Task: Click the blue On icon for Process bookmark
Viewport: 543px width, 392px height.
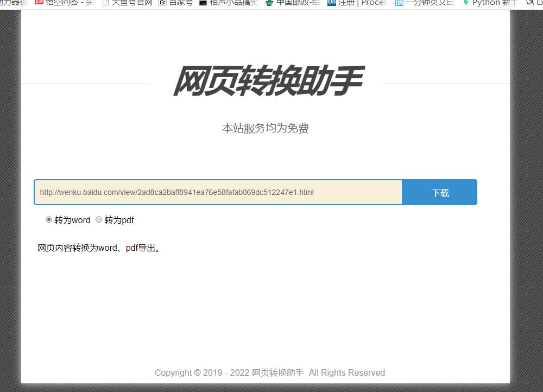Action: click(331, 3)
